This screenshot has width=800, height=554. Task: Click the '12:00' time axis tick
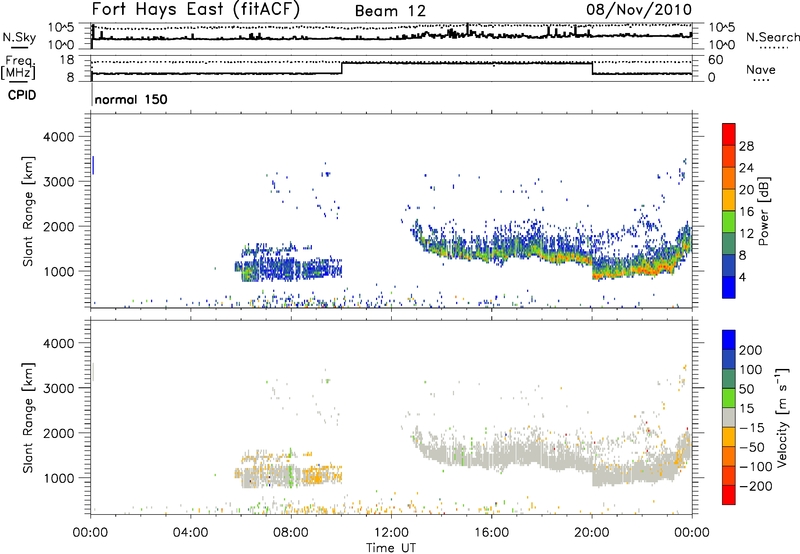391,533
